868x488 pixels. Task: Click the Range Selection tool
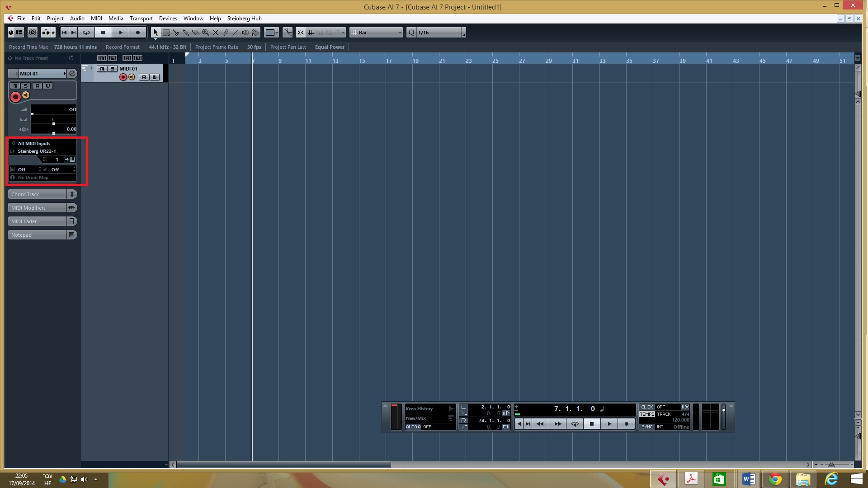166,33
